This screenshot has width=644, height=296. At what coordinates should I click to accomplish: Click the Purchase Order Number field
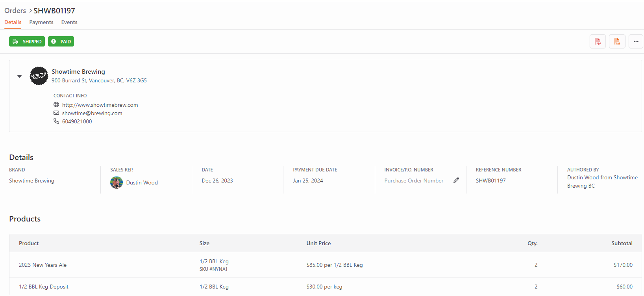pos(414,181)
